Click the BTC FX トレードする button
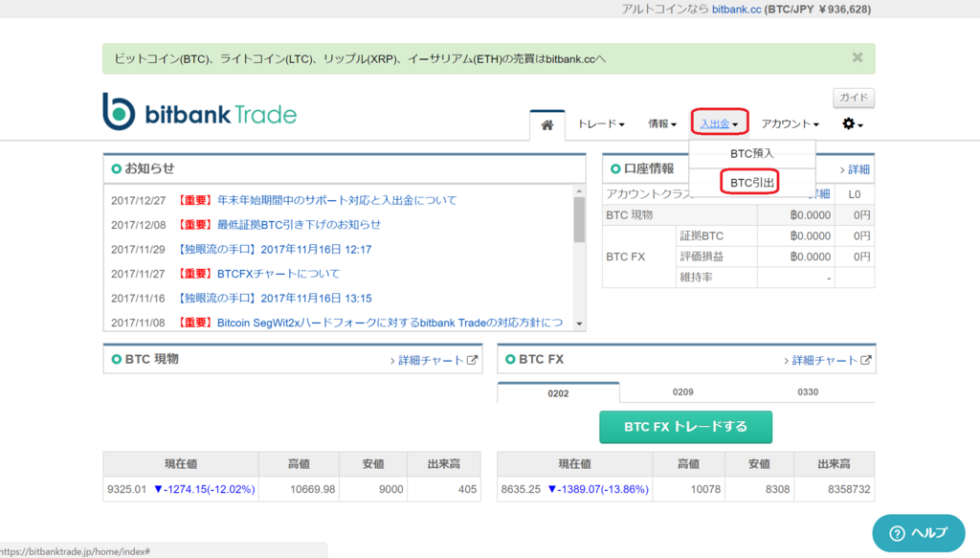The width and height of the screenshot is (980, 558). (685, 427)
